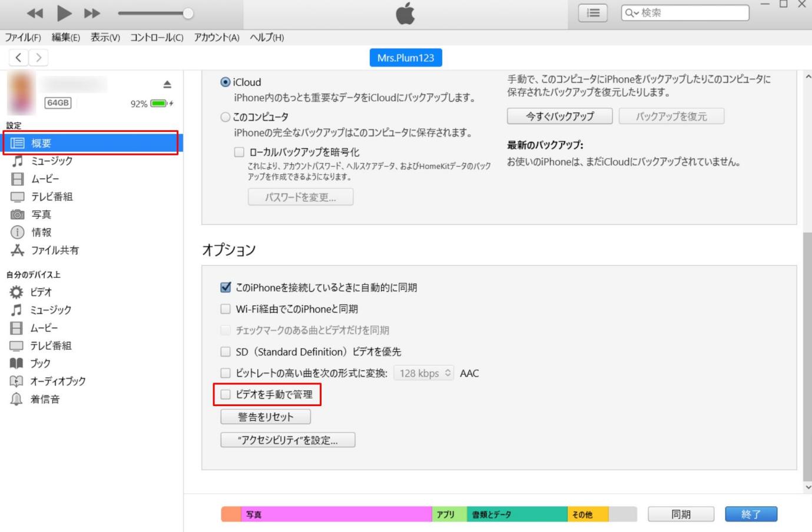Viewport: 812px width, 532px height.
Task: Click the device thumbnail image
Action: click(x=21, y=93)
